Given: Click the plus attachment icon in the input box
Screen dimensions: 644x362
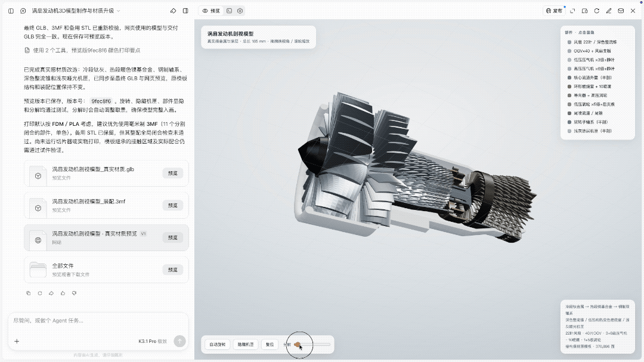Looking at the screenshot, I should (x=17, y=341).
